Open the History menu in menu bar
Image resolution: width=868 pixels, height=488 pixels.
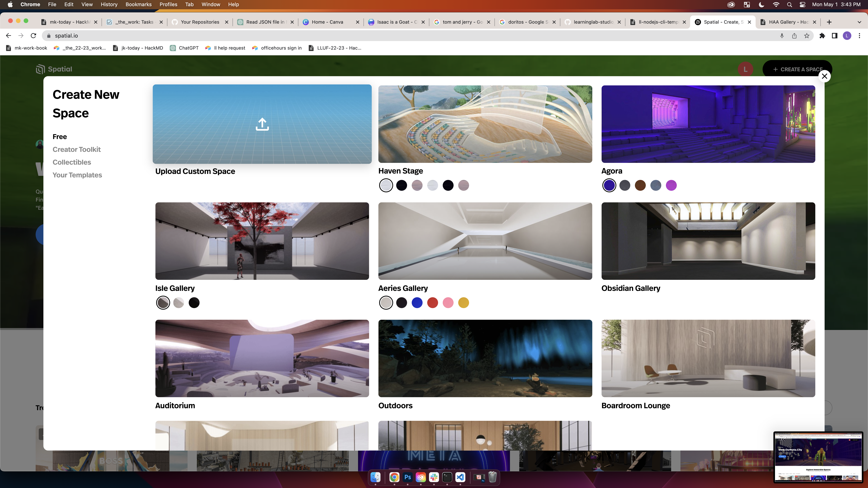tap(109, 4)
